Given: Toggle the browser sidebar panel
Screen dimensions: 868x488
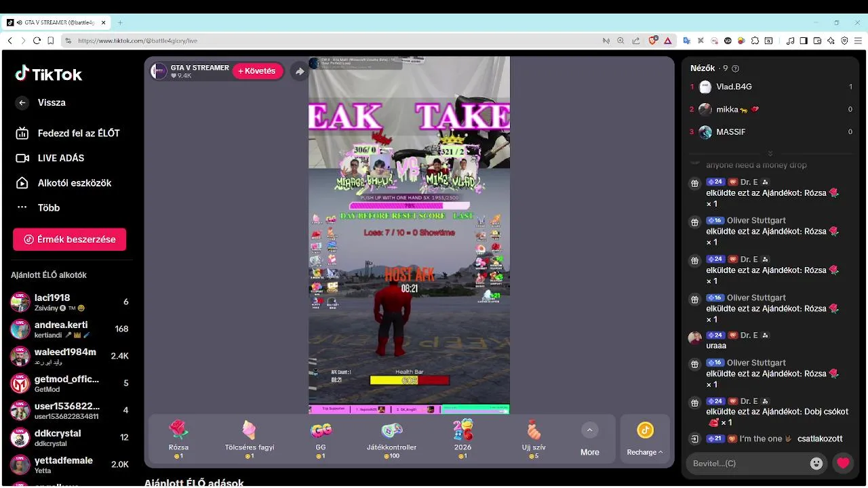Looking at the screenshot, I should [804, 41].
